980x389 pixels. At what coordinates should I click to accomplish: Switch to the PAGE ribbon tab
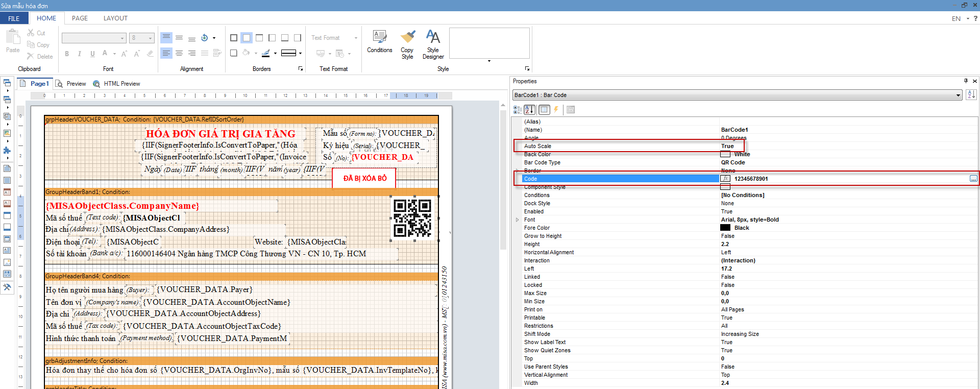point(80,18)
